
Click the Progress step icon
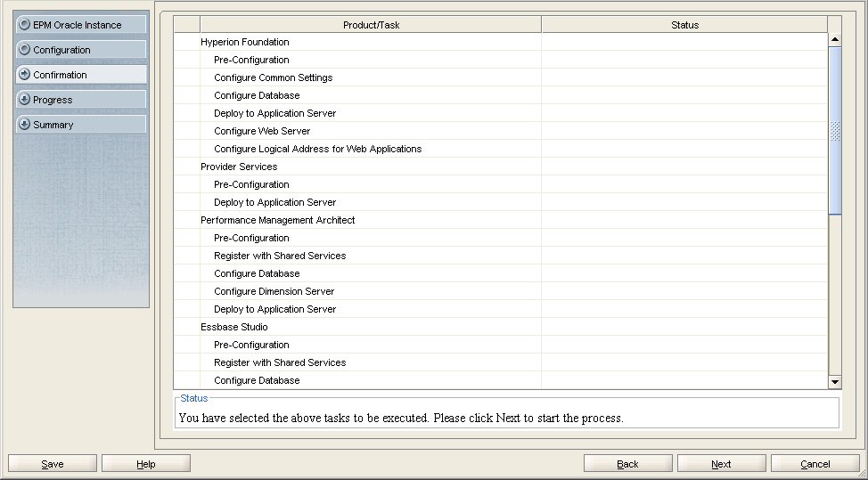point(24,100)
